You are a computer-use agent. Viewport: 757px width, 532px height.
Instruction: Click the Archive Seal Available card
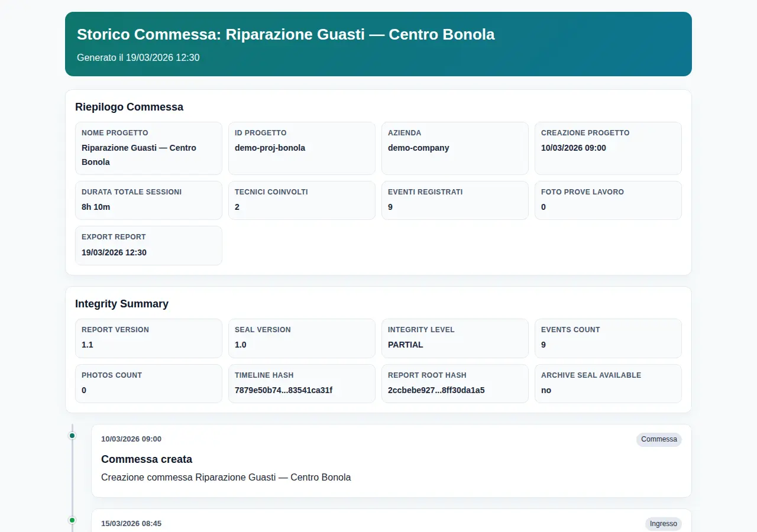pos(607,383)
